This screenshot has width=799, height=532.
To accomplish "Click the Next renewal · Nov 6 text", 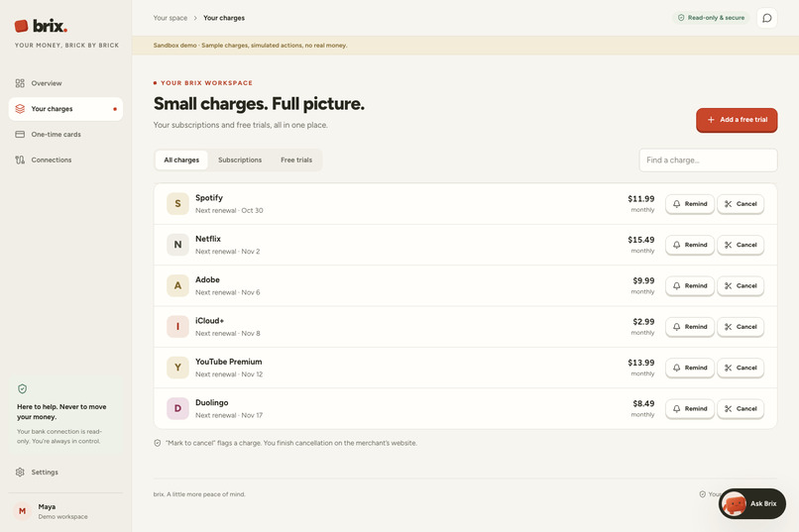I will click(227, 292).
